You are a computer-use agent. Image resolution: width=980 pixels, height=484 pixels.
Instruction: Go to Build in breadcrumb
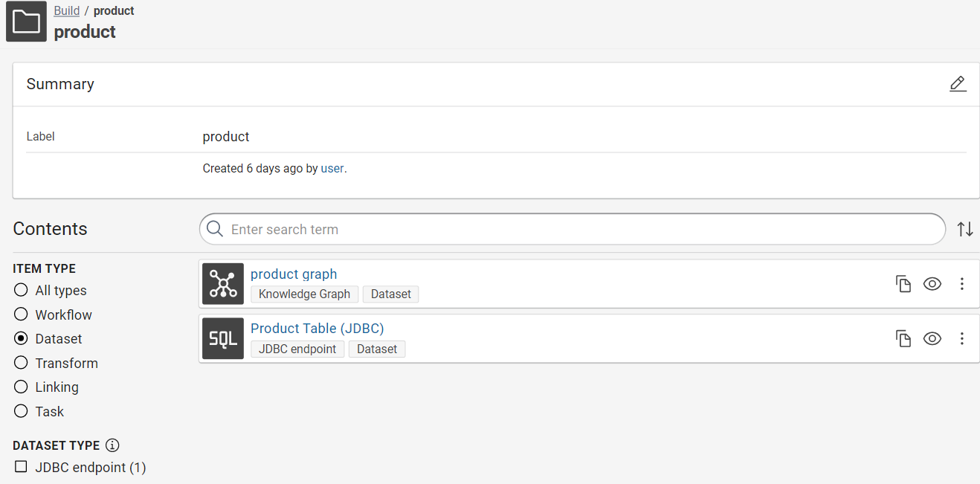pyautogui.click(x=66, y=11)
